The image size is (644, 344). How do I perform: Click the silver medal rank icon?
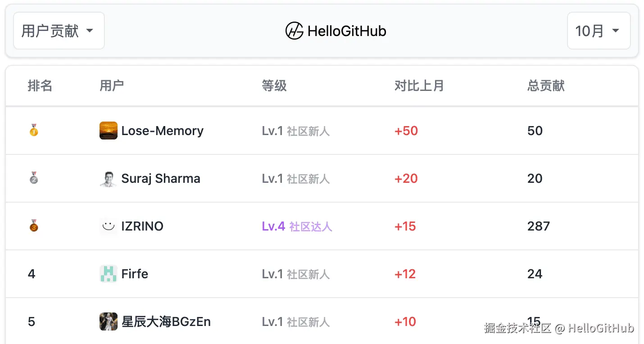click(x=34, y=178)
